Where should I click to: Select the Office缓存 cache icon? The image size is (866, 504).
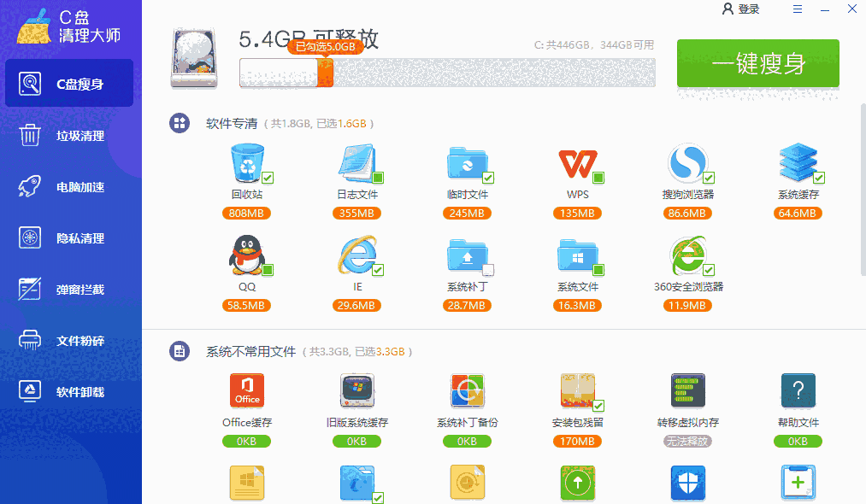[x=246, y=390]
